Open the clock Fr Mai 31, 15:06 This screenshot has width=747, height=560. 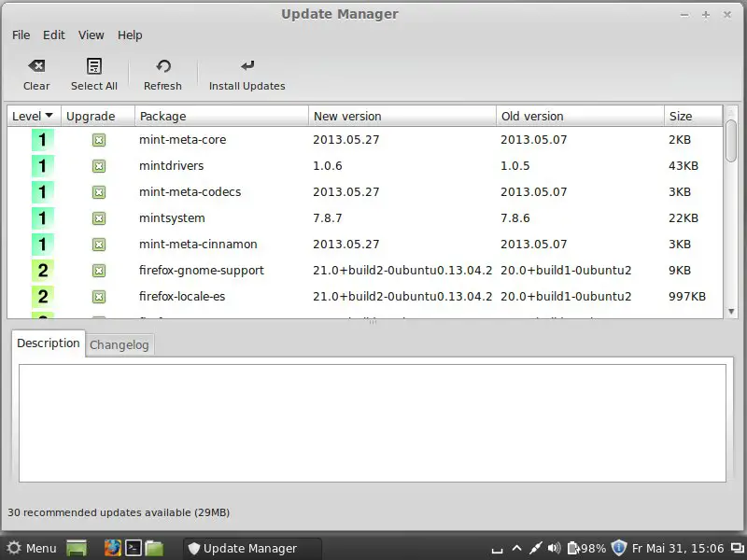678,549
